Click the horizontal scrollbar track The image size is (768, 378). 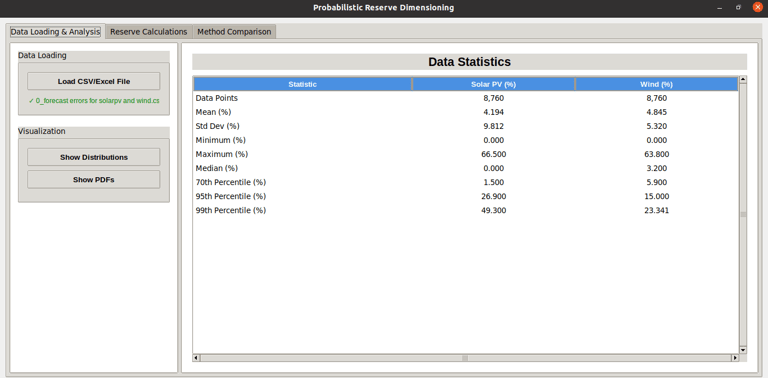(x=465, y=358)
